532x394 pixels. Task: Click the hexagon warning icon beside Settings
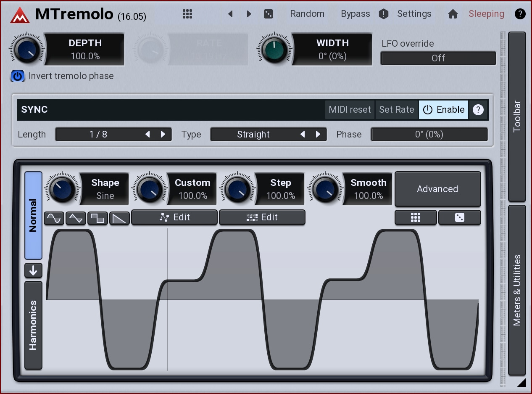(x=384, y=14)
